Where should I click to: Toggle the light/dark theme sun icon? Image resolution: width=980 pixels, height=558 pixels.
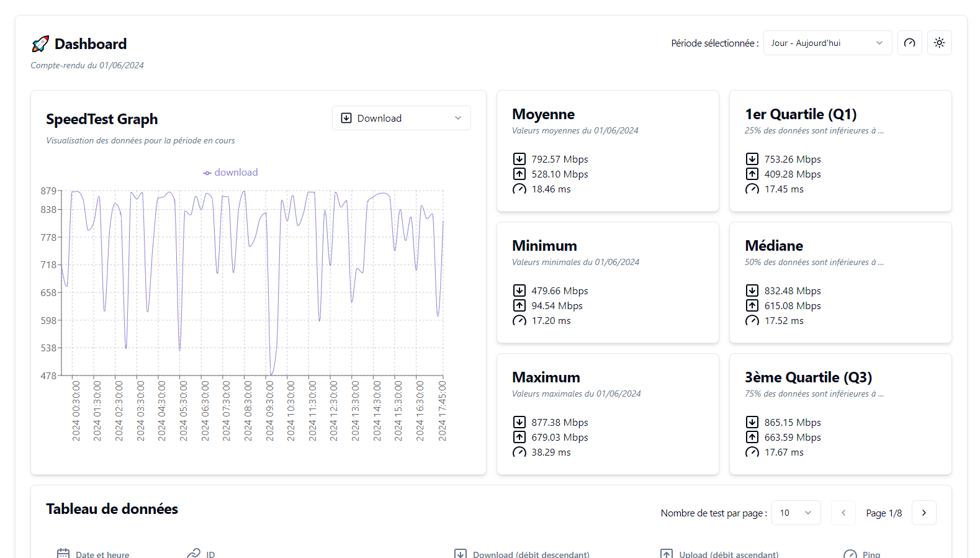tap(940, 43)
